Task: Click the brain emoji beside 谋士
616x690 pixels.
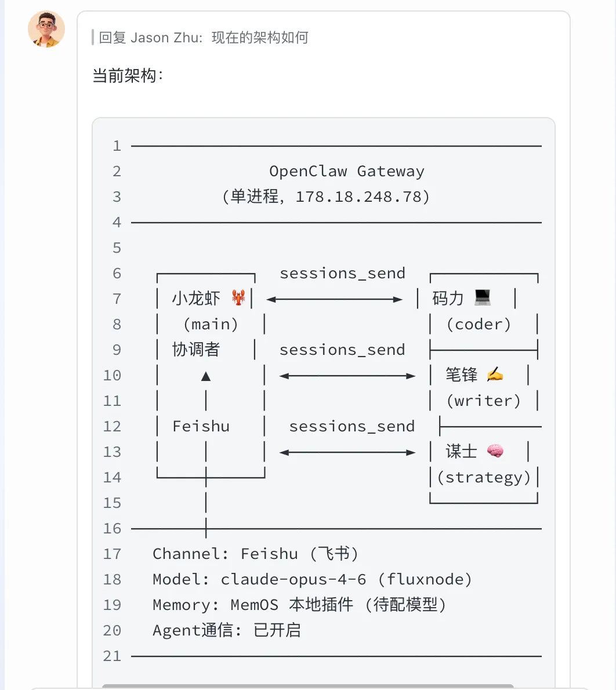Action: pos(495,451)
